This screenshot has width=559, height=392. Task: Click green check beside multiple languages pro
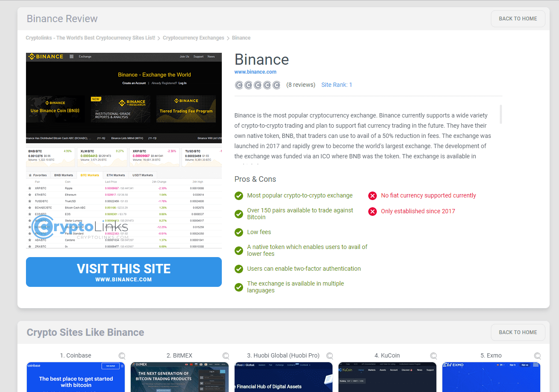coord(239,287)
